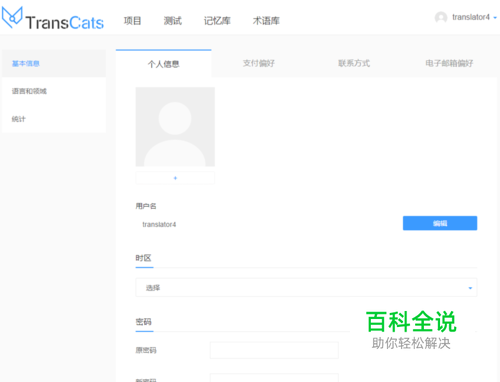Click the TransCats logo
The height and width of the screenshot is (382, 500).
53,19
